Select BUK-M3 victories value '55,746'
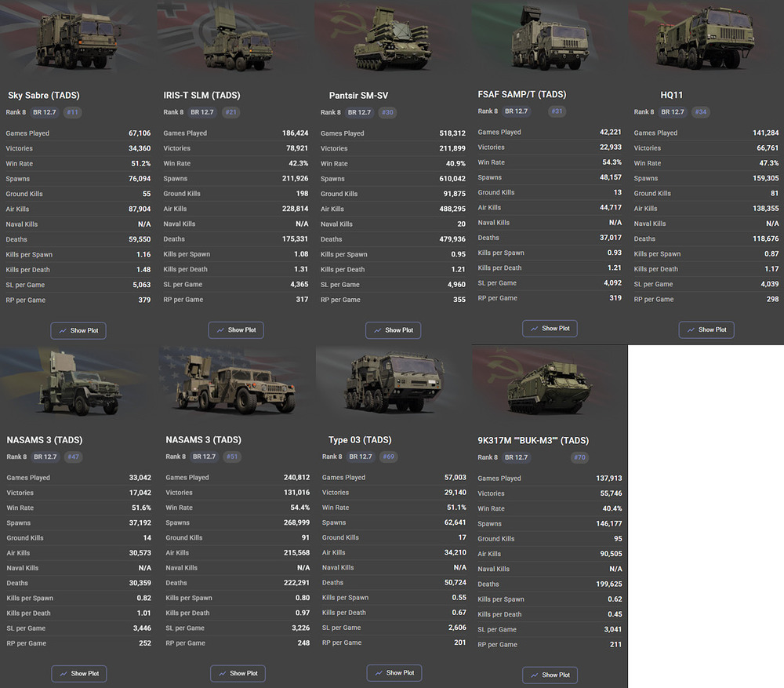Image resolution: width=784 pixels, height=688 pixels. tap(611, 493)
